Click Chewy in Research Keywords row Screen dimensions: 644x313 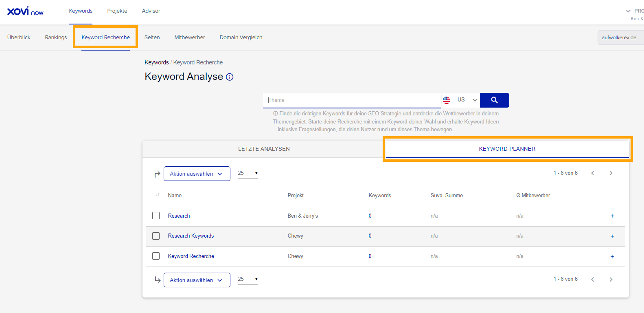(x=295, y=236)
